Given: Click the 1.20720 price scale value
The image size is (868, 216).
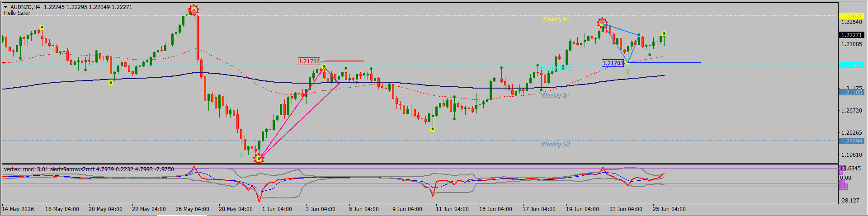Looking at the screenshot, I should tap(852, 110).
